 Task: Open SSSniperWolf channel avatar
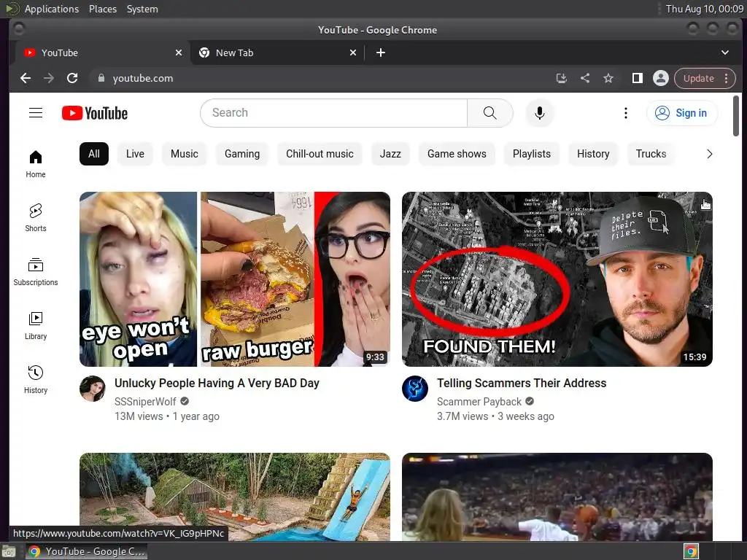coord(93,389)
